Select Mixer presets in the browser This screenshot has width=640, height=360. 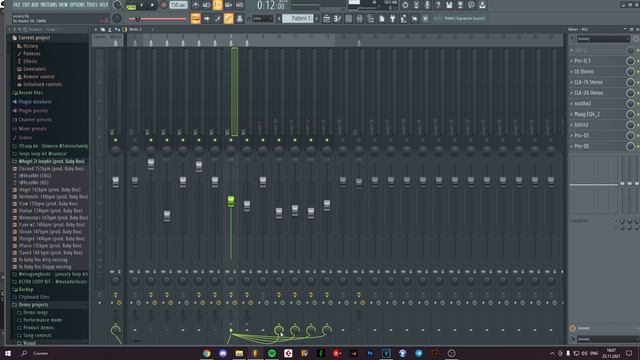33,129
